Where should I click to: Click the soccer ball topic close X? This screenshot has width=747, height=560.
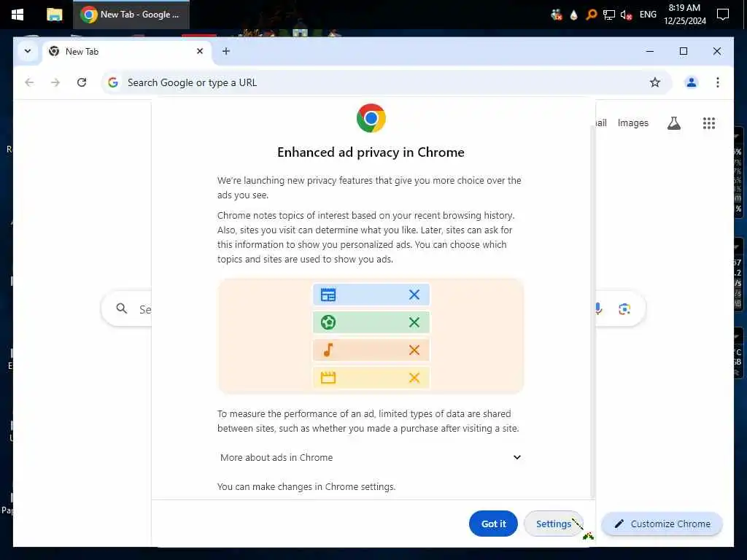click(414, 322)
